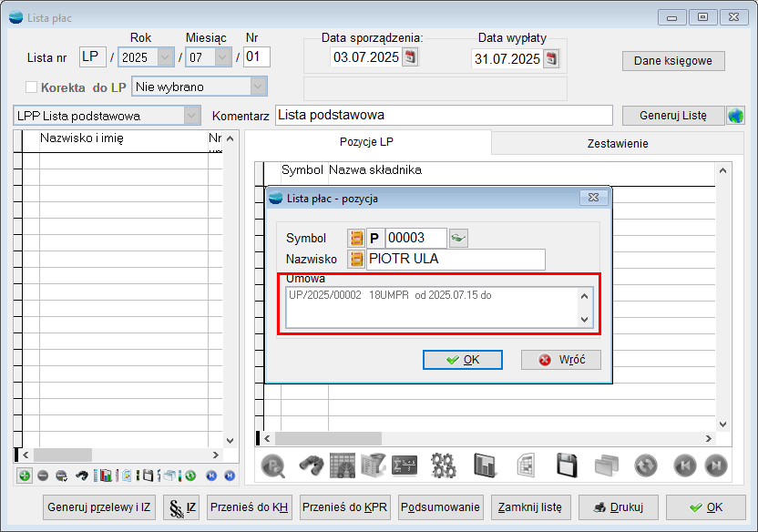Click the Zamknij listę button
The image size is (758, 532).
[530, 507]
